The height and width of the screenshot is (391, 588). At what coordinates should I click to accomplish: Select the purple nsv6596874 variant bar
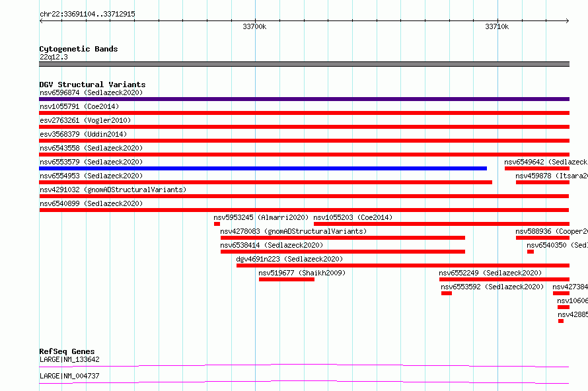[x=304, y=99]
